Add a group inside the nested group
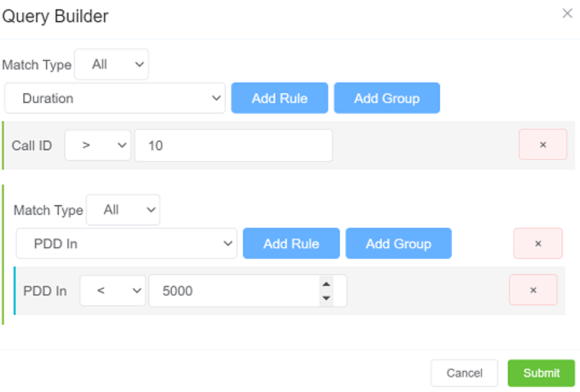This screenshot has height=392, width=580. (x=398, y=244)
